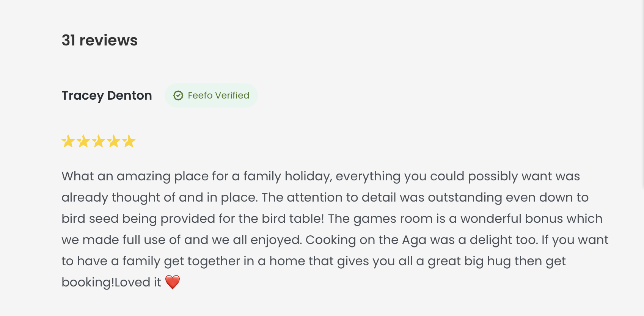Click the Feefo verified checkmark icon
644x316 pixels.
(x=178, y=95)
